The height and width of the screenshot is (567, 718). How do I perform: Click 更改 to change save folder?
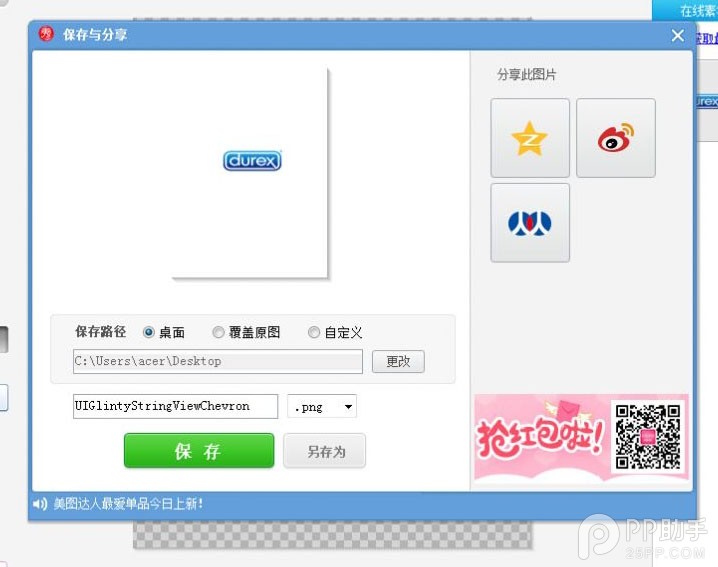(x=398, y=361)
